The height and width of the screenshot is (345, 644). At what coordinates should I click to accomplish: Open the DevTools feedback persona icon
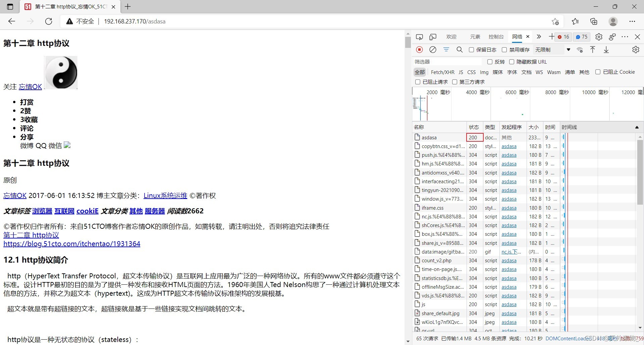click(x=612, y=37)
